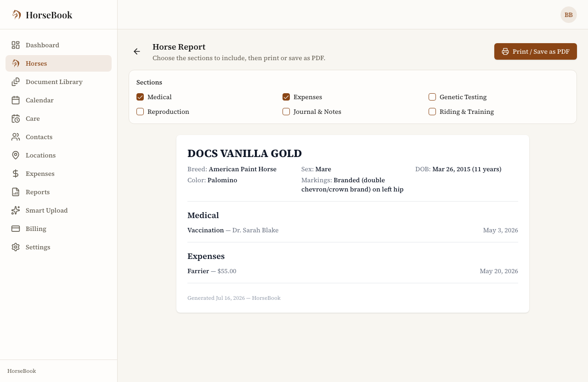Click the Expenses heading in report
Image resolution: width=588 pixels, height=382 pixels.
206,256
